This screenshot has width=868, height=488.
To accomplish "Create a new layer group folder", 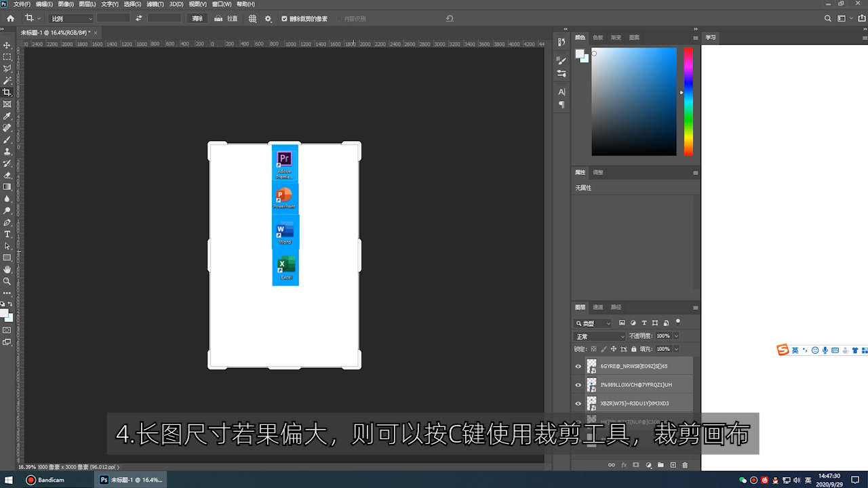I will (x=660, y=465).
